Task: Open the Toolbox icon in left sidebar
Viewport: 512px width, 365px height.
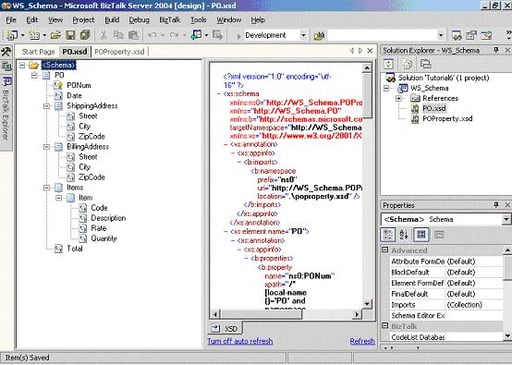Action: click(6, 51)
